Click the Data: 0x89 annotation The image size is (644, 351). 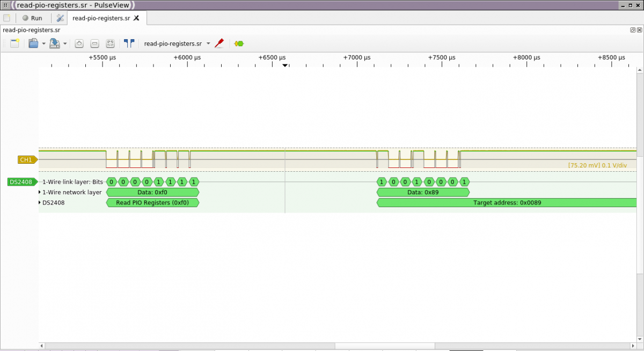coord(423,192)
